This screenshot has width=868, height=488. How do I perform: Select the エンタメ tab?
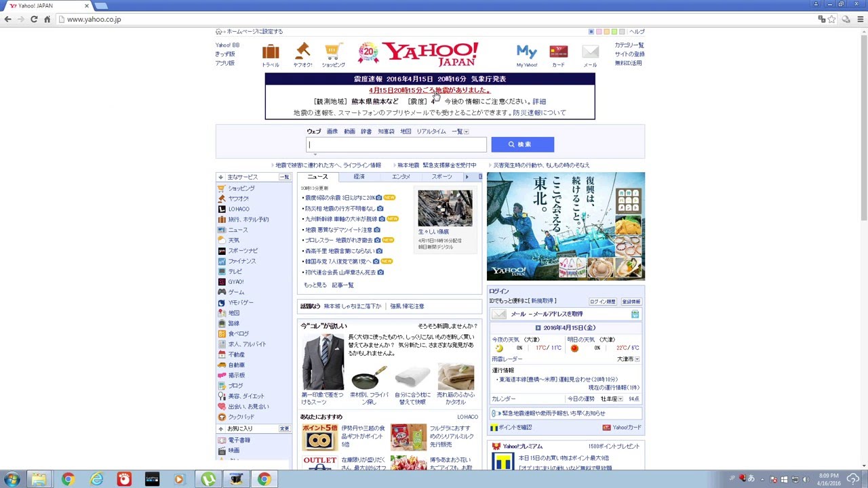click(401, 177)
